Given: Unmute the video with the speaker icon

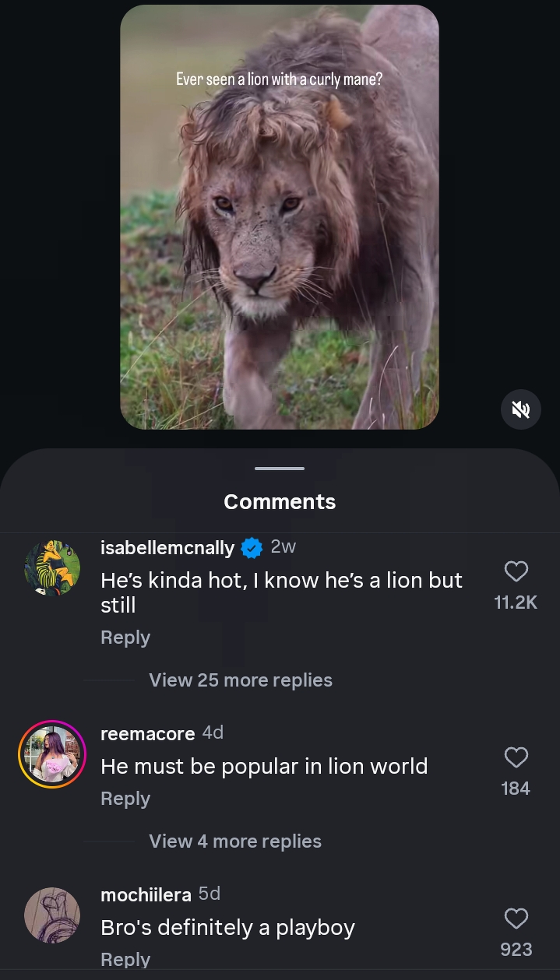Looking at the screenshot, I should click(521, 409).
